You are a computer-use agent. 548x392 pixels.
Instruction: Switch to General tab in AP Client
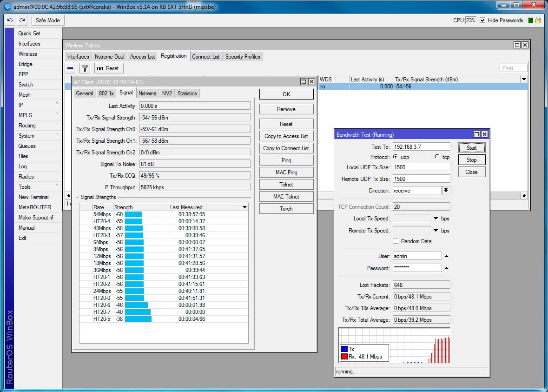click(85, 93)
